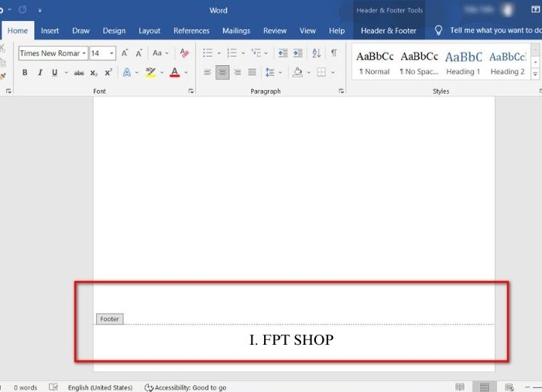Open Numbering dropdown arrow
Image resolution: width=542 pixels, height=392 pixels.
[243, 53]
